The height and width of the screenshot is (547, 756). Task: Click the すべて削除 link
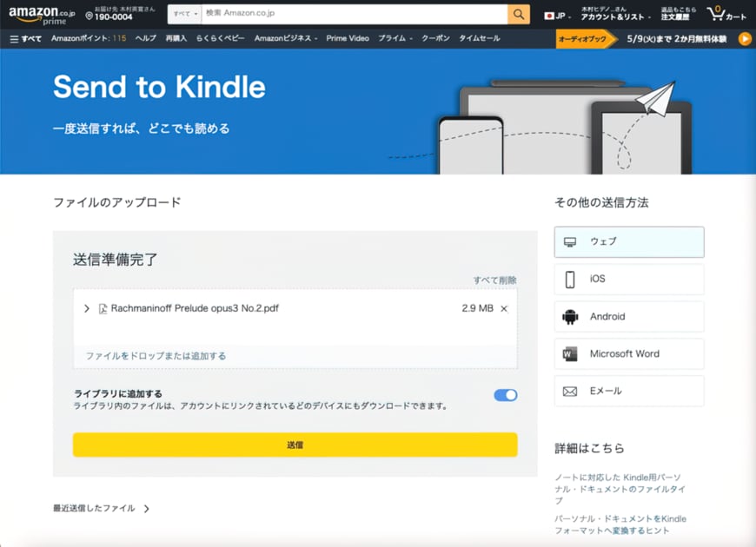(494, 280)
